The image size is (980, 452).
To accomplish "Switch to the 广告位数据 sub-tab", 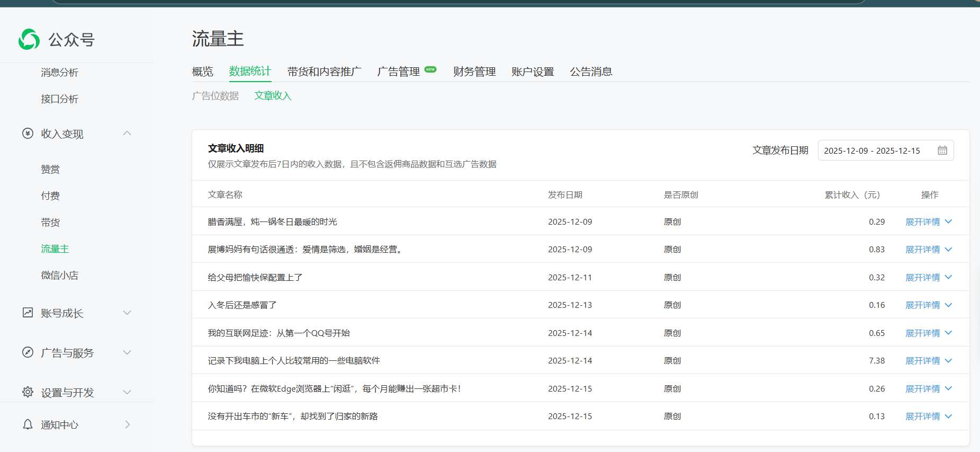I will tap(215, 96).
